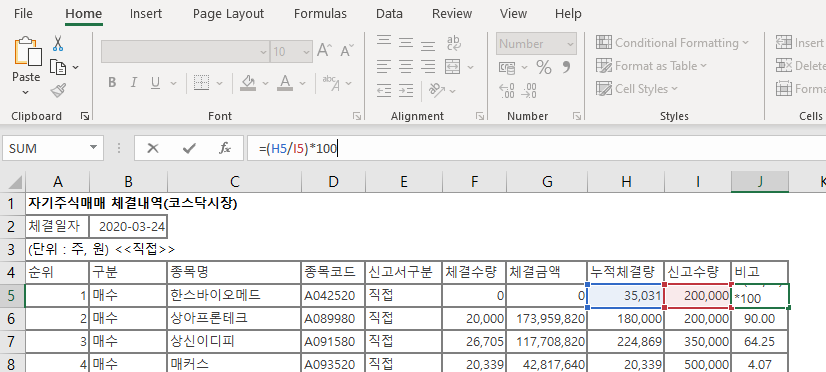Toggle Underline formatting

[155, 83]
